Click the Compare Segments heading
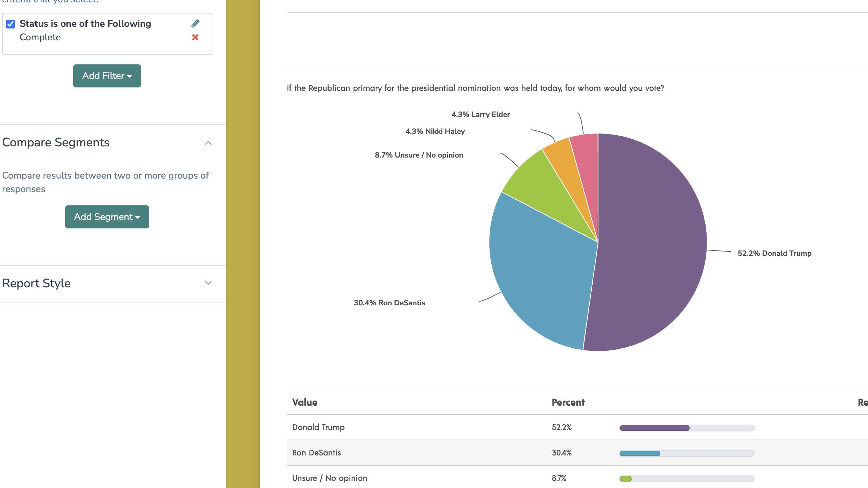The width and height of the screenshot is (868, 488). click(x=56, y=142)
